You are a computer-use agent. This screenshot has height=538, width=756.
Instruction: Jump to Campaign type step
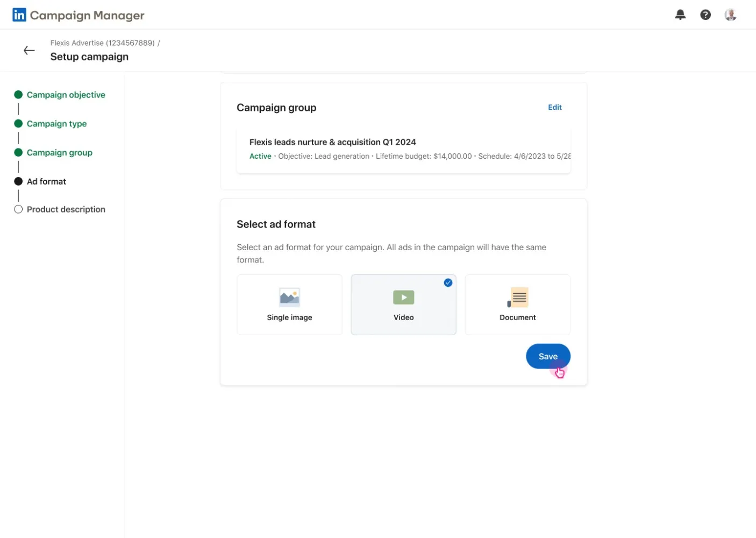(x=56, y=124)
